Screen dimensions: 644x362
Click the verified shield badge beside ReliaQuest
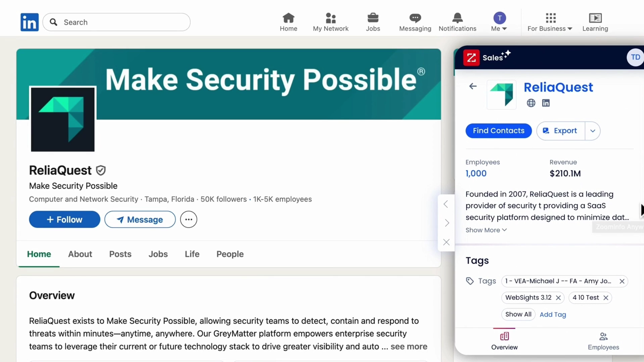click(x=101, y=170)
